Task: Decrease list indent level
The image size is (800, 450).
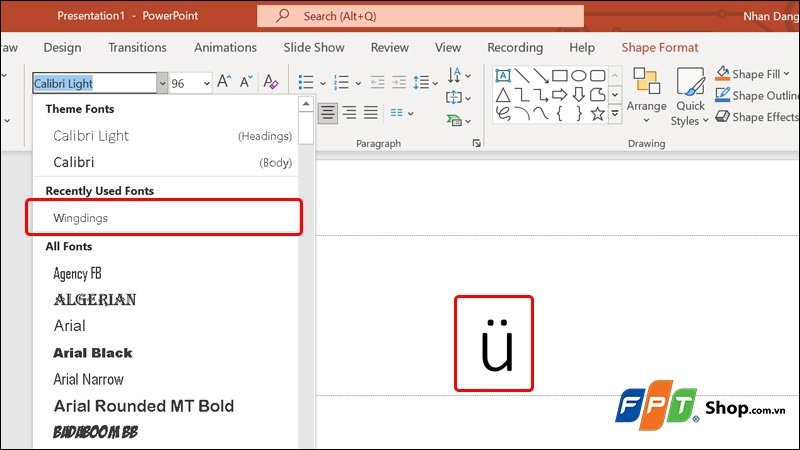Action: [378, 82]
